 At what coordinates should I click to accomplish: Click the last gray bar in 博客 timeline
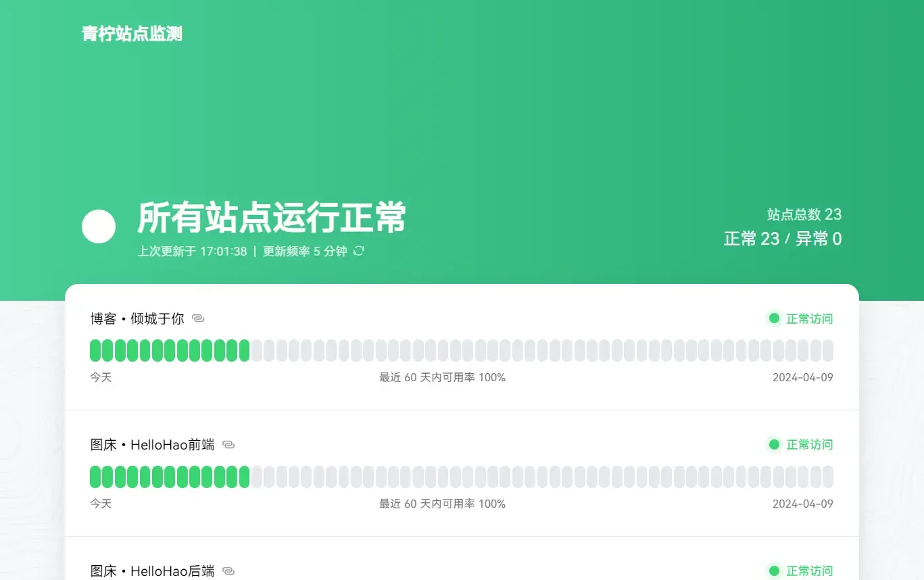[828, 351]
